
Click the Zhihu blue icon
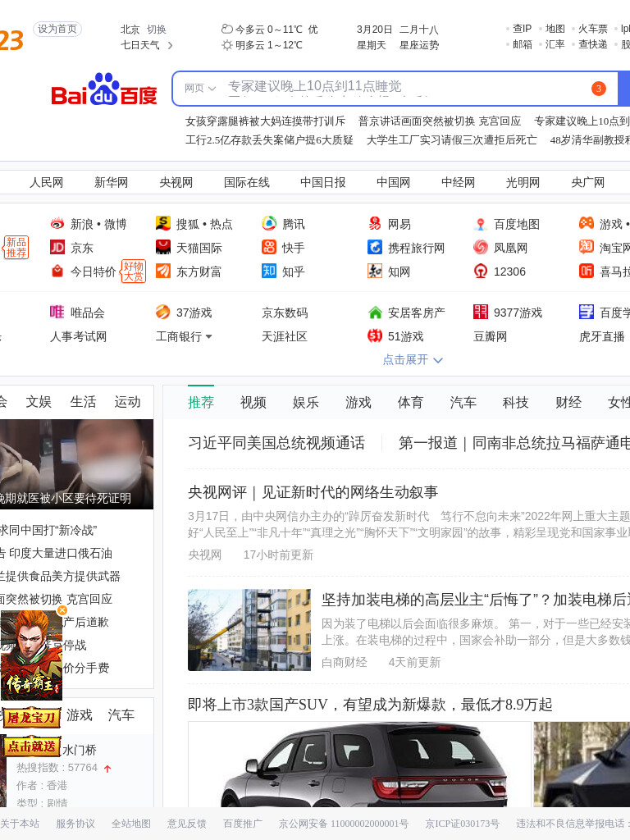pos(269,271)
